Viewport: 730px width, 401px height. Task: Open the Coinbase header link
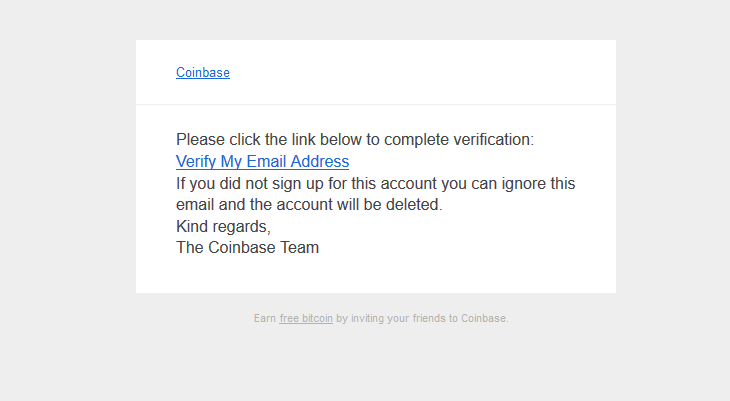[203, 73]
